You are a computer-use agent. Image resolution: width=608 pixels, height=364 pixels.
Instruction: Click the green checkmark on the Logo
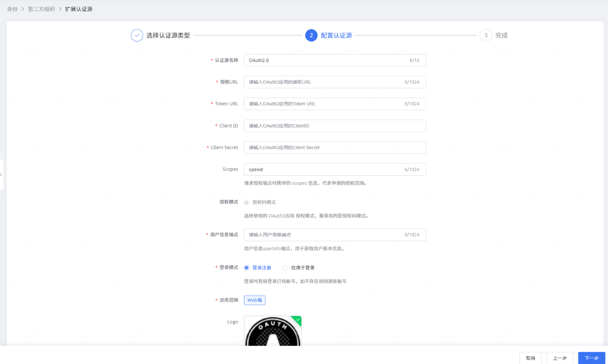click(298, 319)
